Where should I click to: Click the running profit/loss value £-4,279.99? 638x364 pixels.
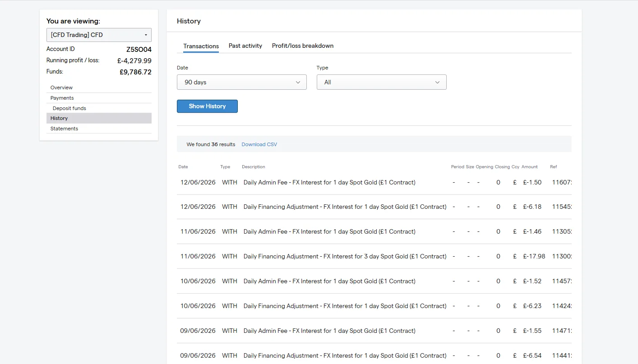[134, 60]
